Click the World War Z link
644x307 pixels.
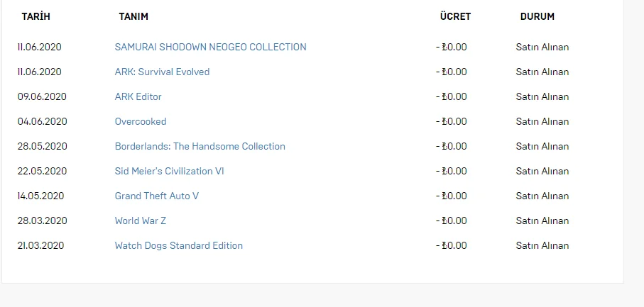click(x=141, y=221)
